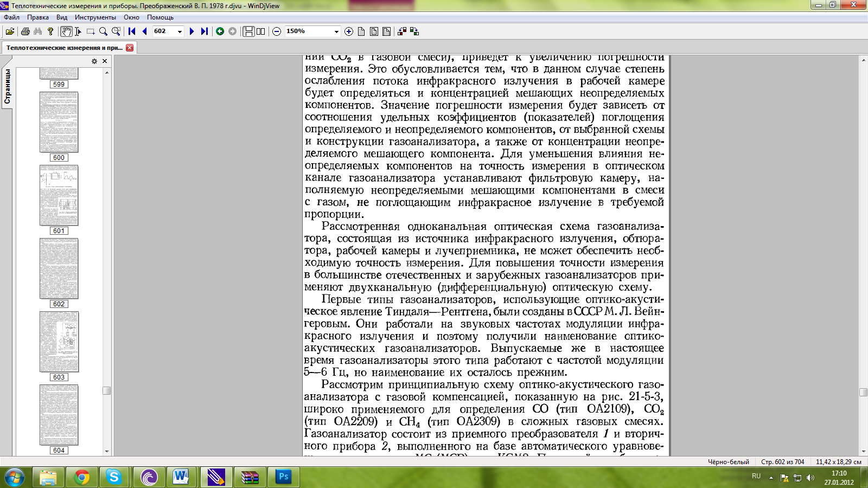Open WinRAR from the taskbar

pyautogui.click(x=249, y=477)
